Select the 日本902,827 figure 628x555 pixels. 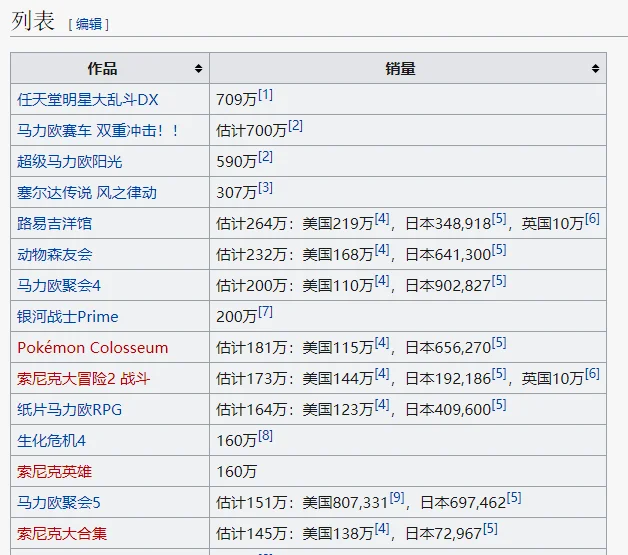448,286
